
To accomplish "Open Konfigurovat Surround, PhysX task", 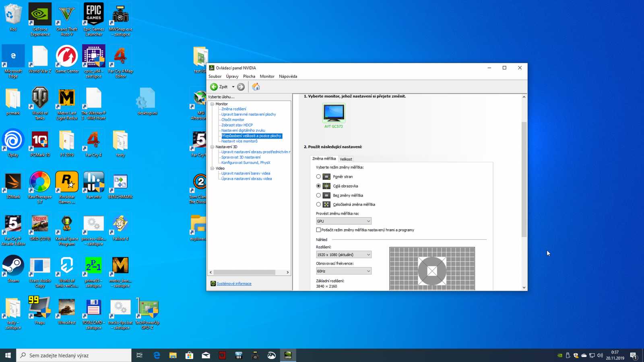I will click(246, 162).
